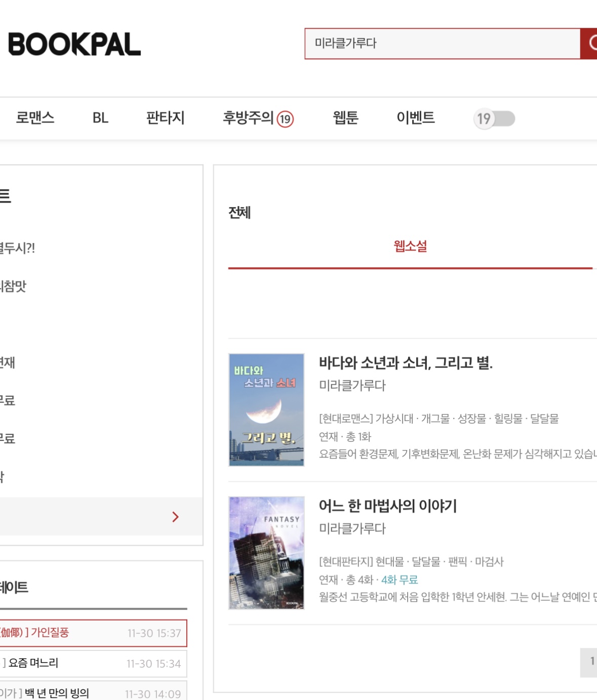Click the BOOKPAL logo
The image size is (597, 700).
(x=74, y=44)
